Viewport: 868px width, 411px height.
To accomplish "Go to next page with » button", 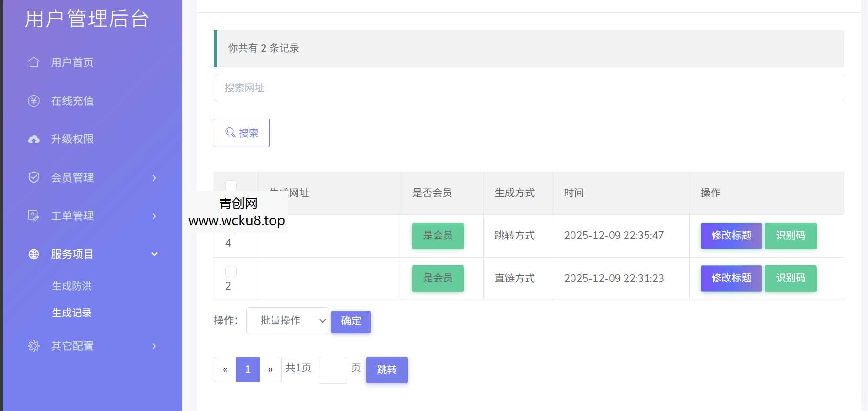I will (x=270, y=369).
